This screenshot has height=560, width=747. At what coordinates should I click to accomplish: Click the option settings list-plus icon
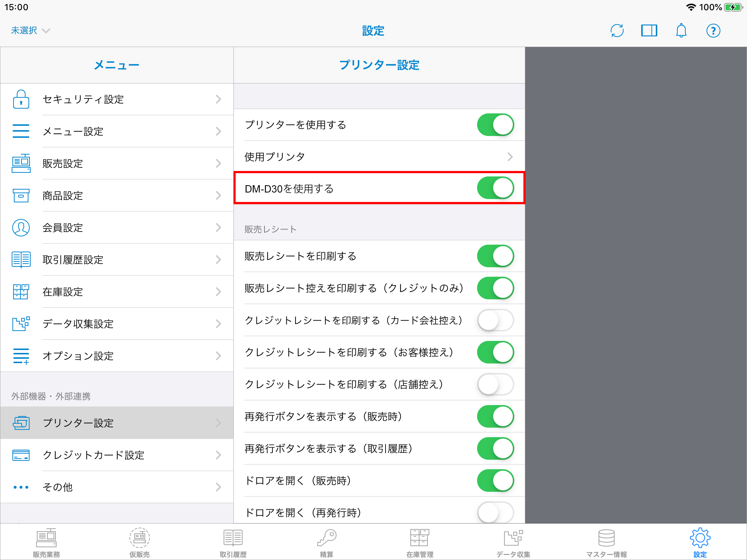21,356
